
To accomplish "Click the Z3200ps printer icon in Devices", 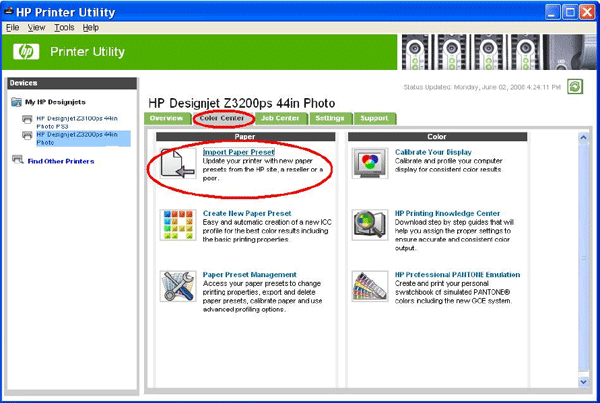I will [27, 135].
